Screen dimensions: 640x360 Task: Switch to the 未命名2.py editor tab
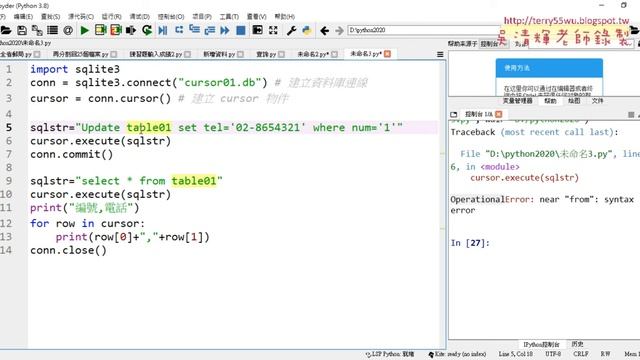(x=313, y=54)
